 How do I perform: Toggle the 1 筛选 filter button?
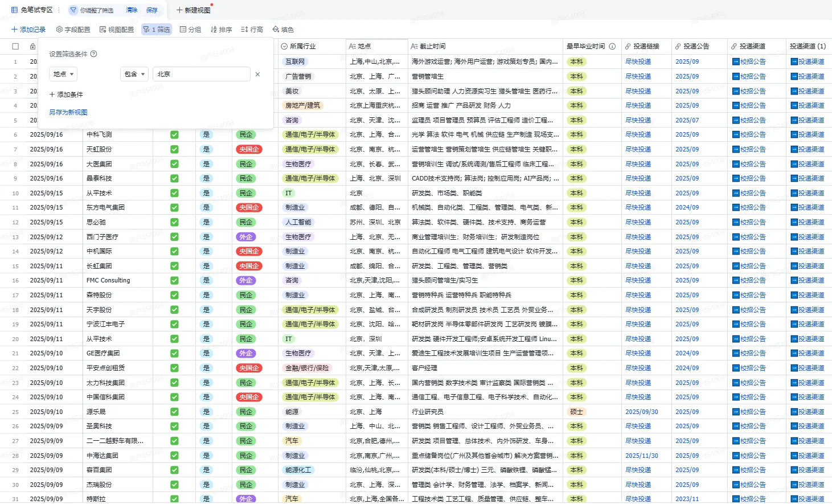[157, 30]
